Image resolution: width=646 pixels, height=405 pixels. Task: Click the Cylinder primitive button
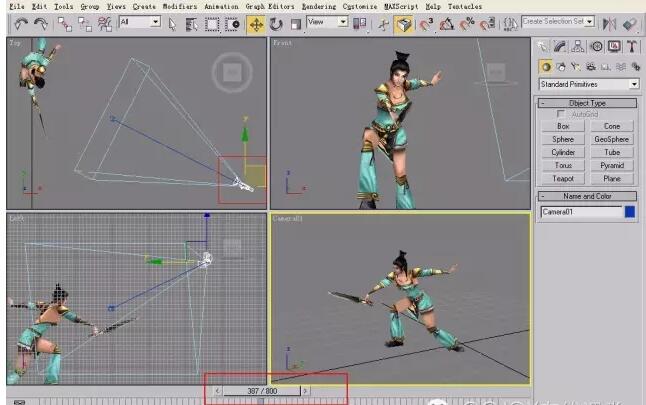tap(563, 152)
